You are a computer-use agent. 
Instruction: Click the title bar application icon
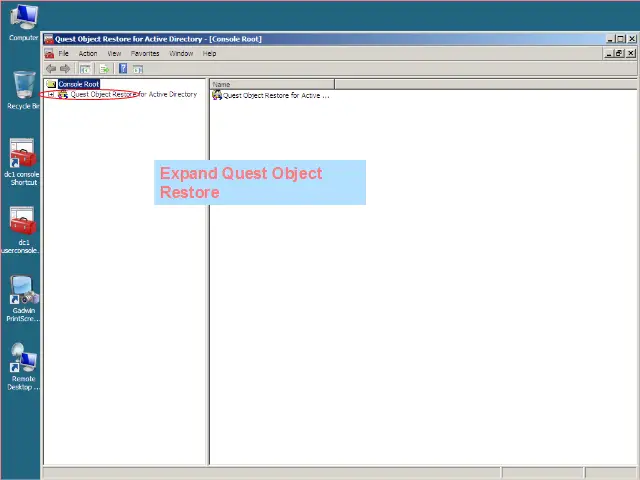[49, 39]
